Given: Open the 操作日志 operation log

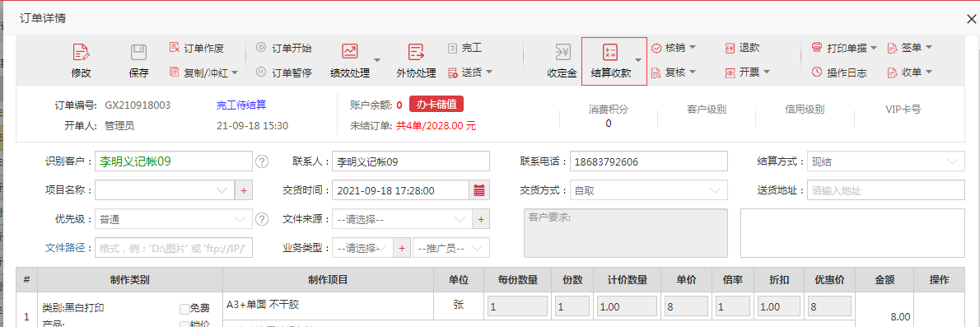Looking at the screenshot, I should point(839,72).
